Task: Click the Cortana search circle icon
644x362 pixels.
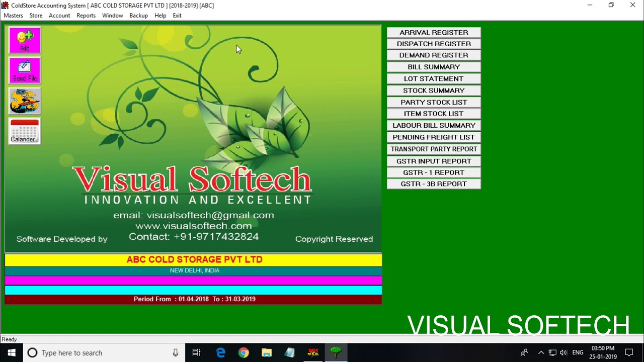Action: pos(32,353)
